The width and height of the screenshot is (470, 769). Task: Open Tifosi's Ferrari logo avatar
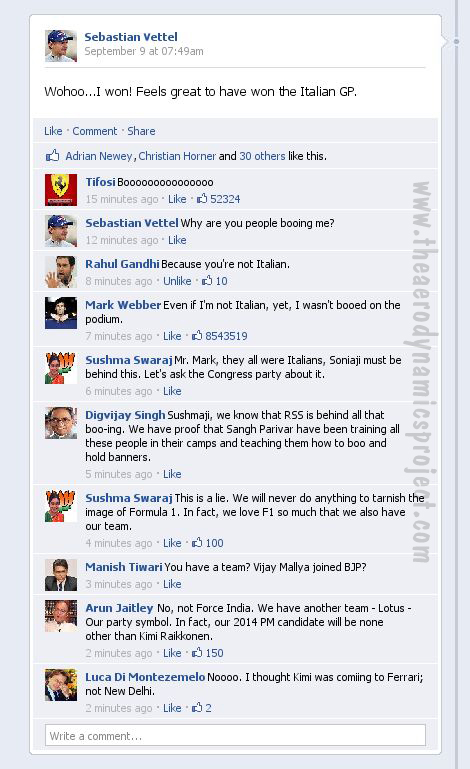coord(61,189)
